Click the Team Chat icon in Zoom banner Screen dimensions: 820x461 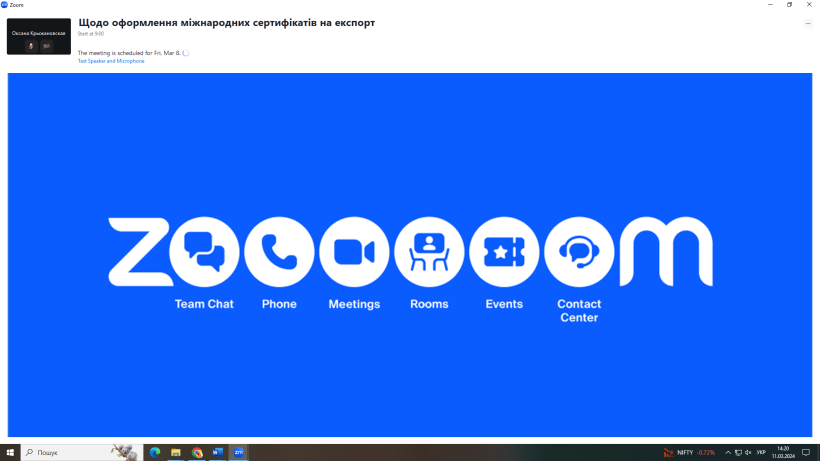(204, 251)
